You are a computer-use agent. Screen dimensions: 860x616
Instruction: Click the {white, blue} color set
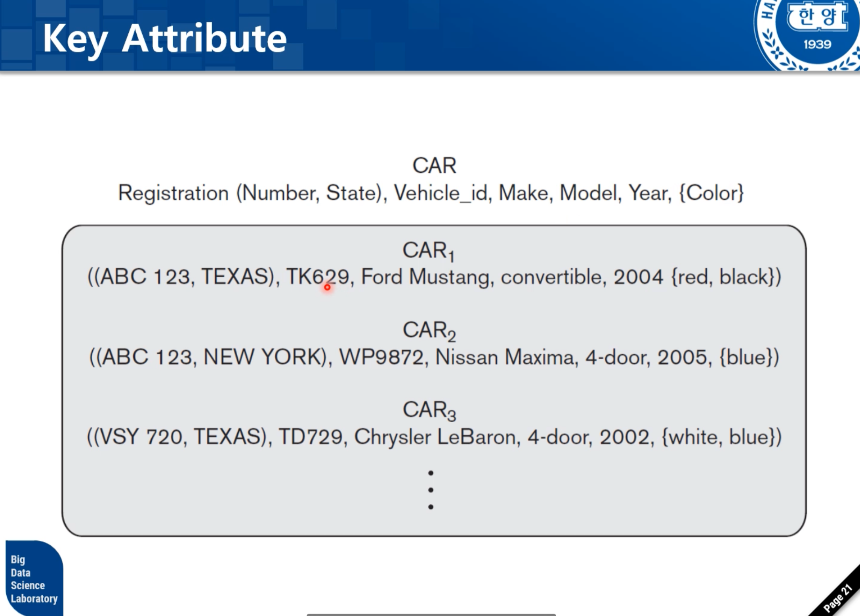pyautogui.click(x=718, y=437)
